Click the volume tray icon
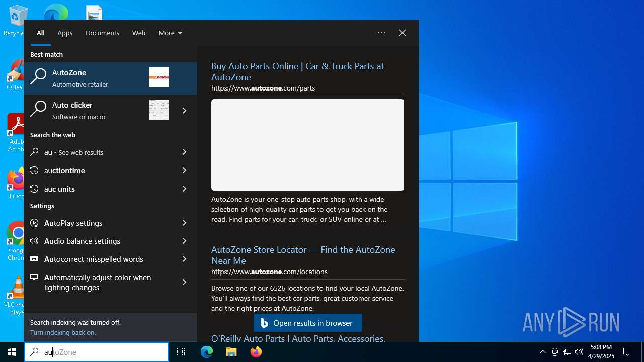Viewport: 644px width, 362px height. 579,352
